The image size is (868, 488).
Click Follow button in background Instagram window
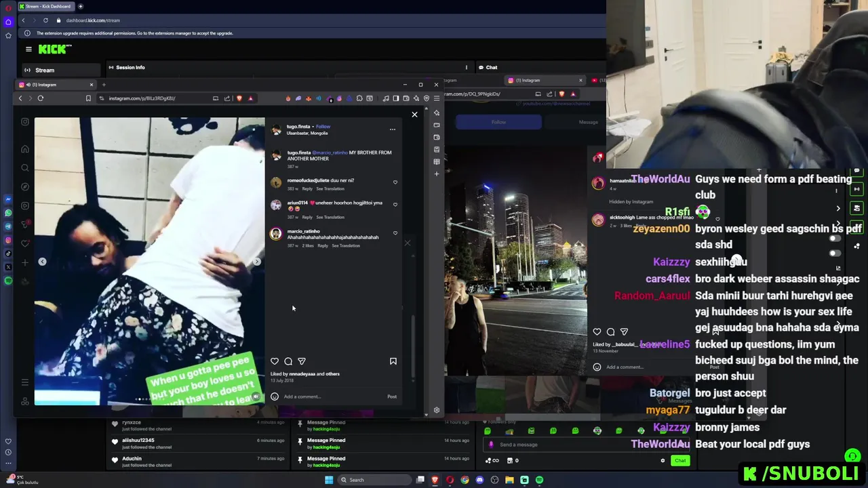498,122
